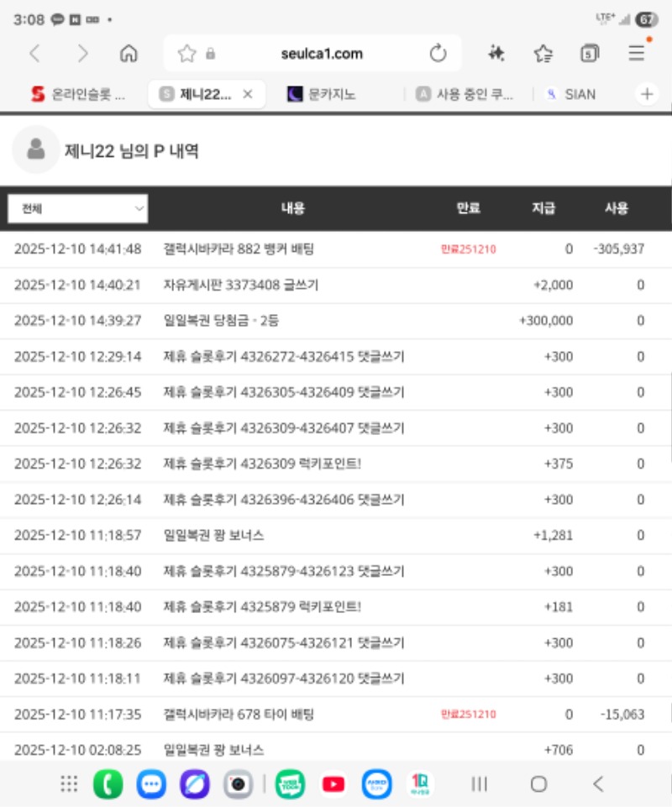Add a new browser tab
This screenshot has height=807, width=672.
pos(647,94)
